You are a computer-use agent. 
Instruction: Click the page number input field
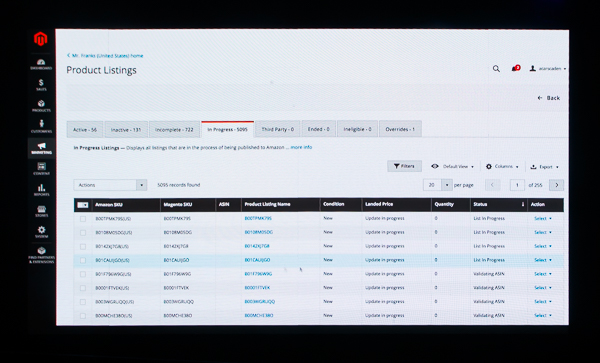517,185
